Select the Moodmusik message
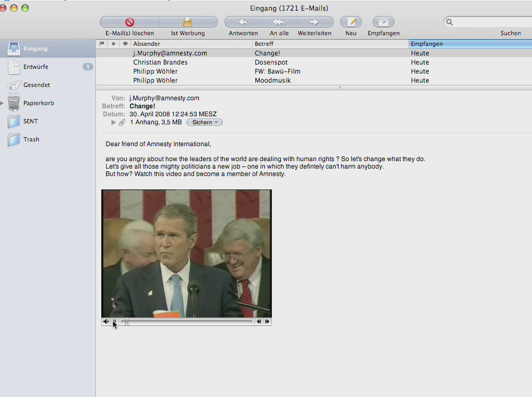Viewport: 532px width, 397px height. point(314,81)
